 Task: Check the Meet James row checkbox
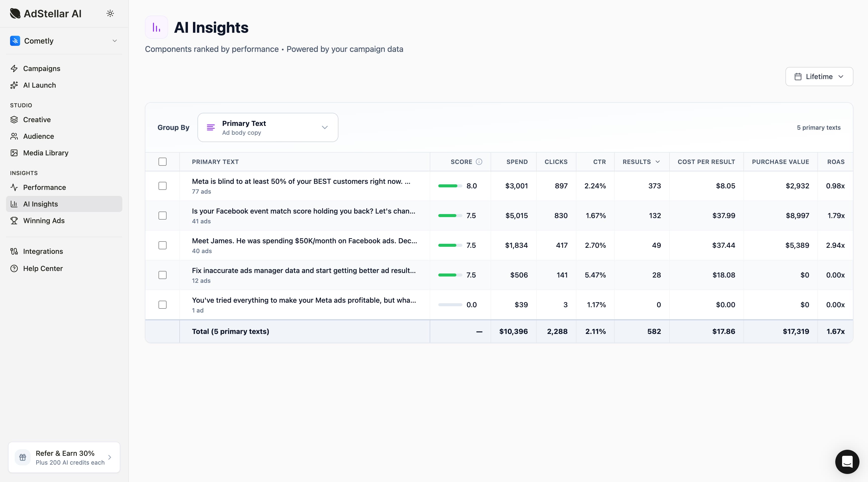tap(163, 245)
